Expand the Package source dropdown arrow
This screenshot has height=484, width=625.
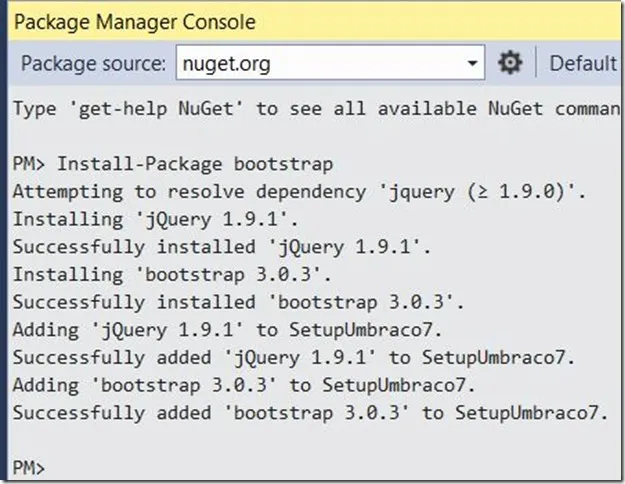click(x=473, y=64)
